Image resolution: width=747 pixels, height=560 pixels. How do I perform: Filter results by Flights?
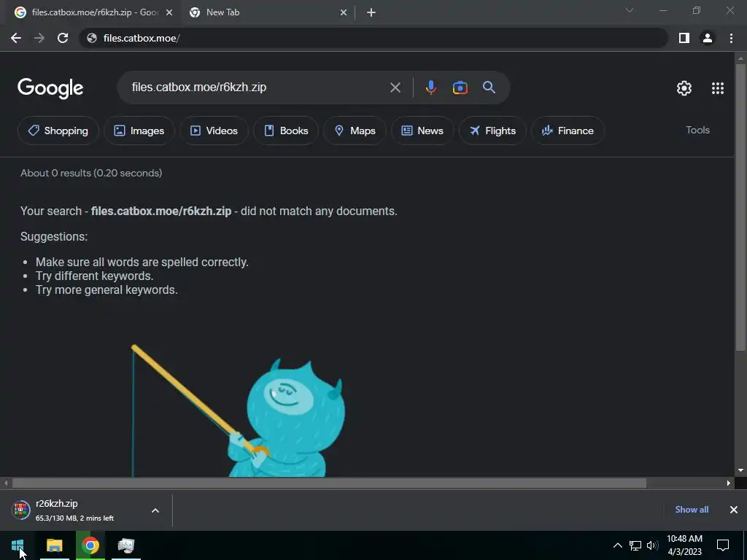492,131
